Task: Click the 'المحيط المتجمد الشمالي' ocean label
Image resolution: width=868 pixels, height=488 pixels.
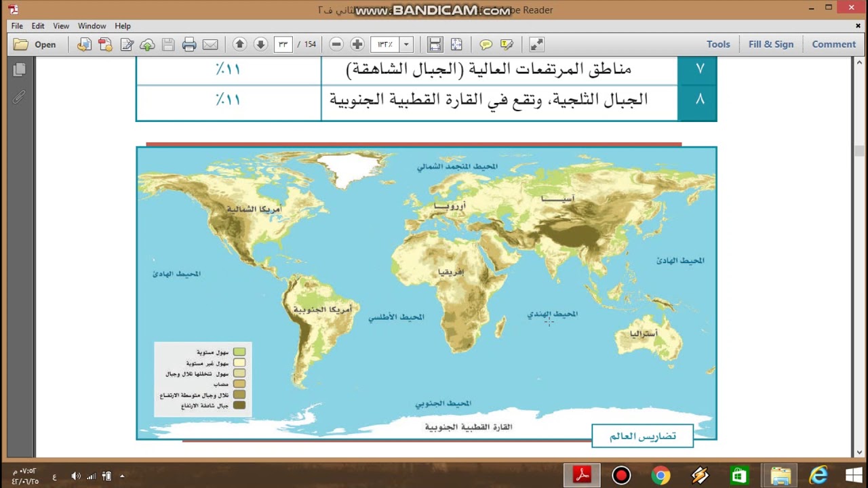Action: tap(457, 166)
